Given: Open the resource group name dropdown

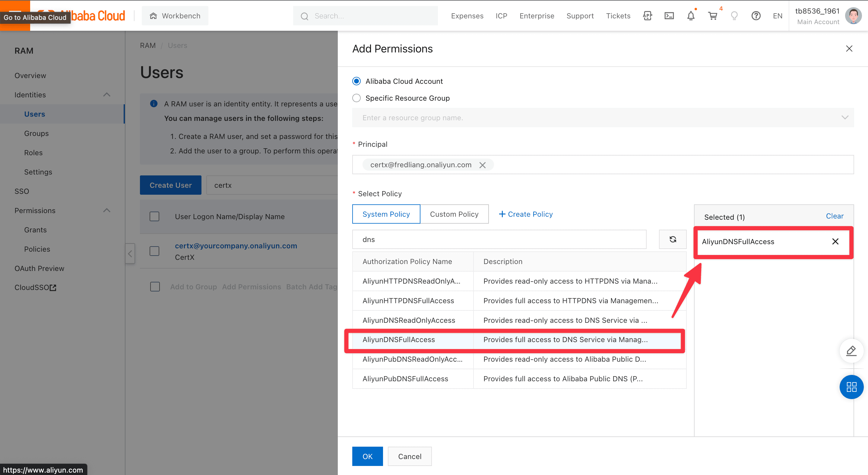Looking at the screenshot, I should (603, 118).
